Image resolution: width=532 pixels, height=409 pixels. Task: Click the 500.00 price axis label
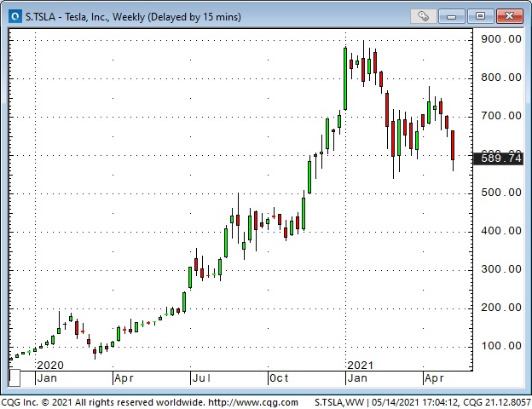(501, 193)
